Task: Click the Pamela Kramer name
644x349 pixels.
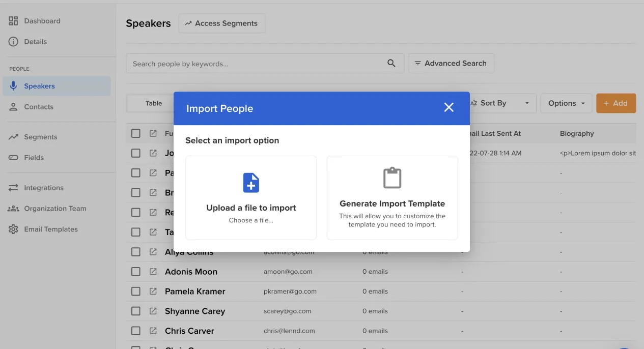Action: coord(195,292)
